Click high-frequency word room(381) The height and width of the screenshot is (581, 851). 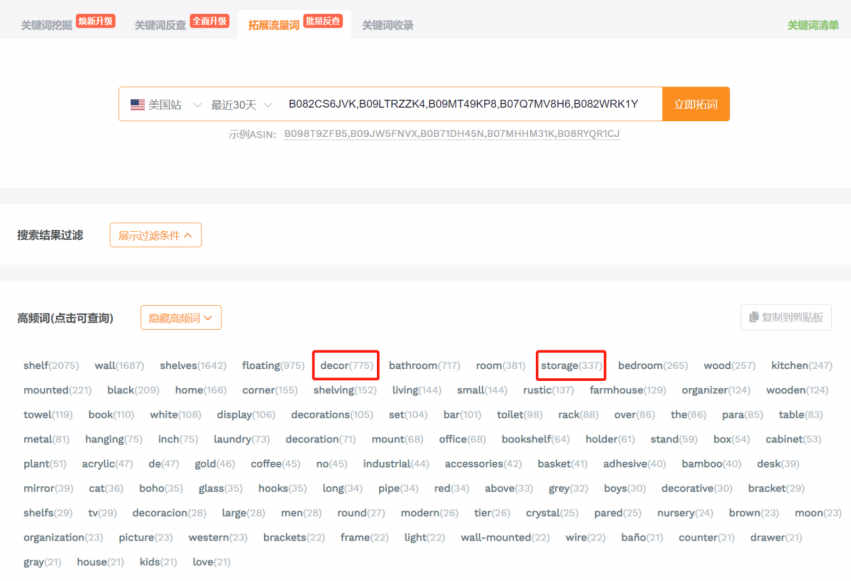point(500,365)
